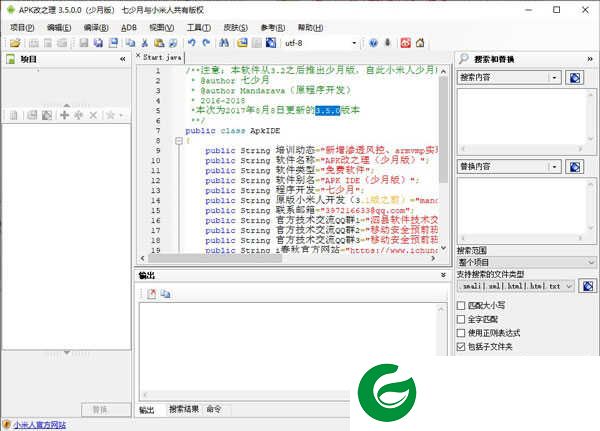Click the home icon in toolbar

pyautogui.click(x=420, y=43)
